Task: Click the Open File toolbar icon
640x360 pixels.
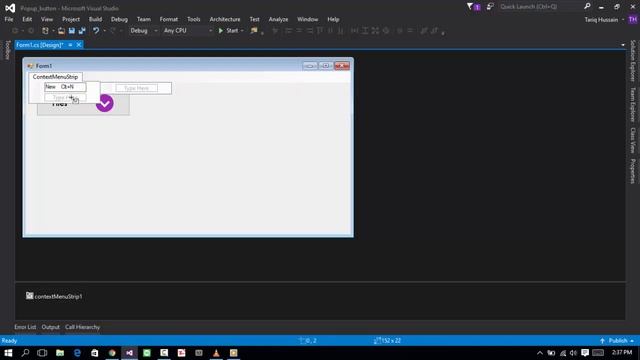Action: (x=61, y=31)
